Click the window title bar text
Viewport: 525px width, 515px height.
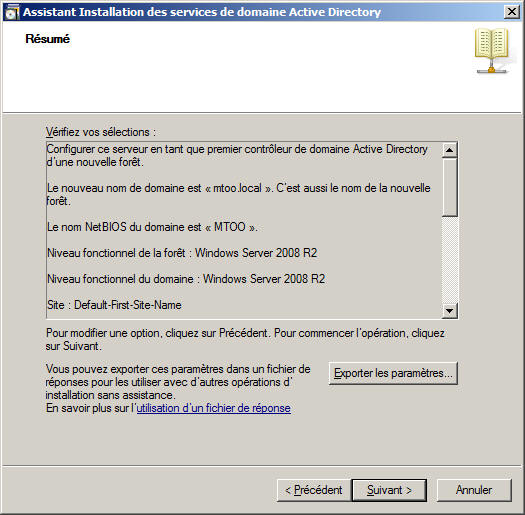[202, 12]
